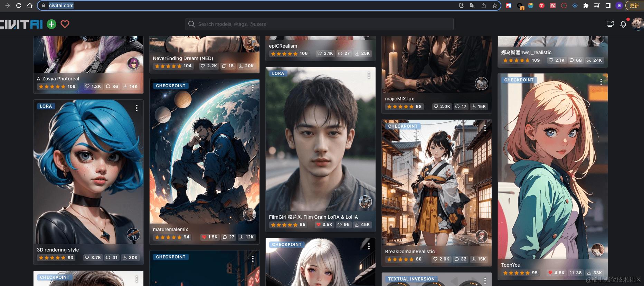Open the maturemalemix model title

pos(171,229)
